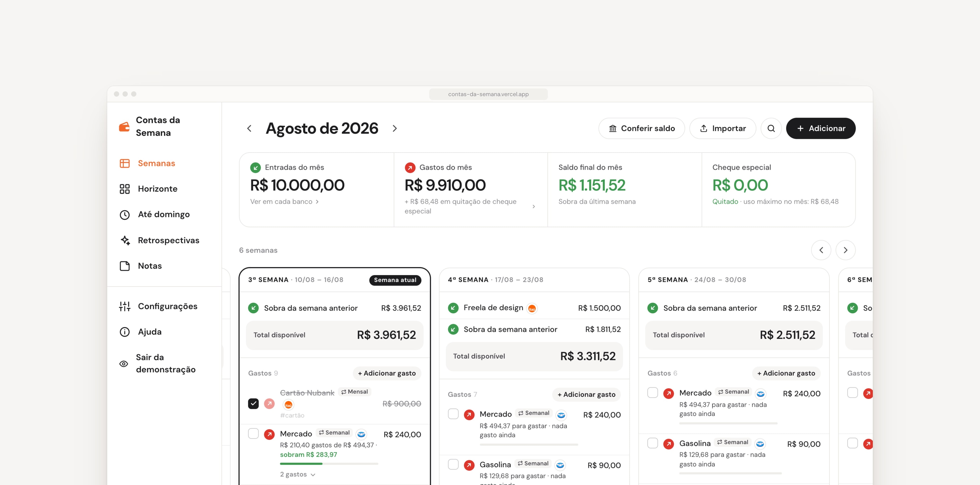Expand the cheque especial quitação chevron
Image resolution: width=980 pixels, height=485 pixels.
point(534,206)
